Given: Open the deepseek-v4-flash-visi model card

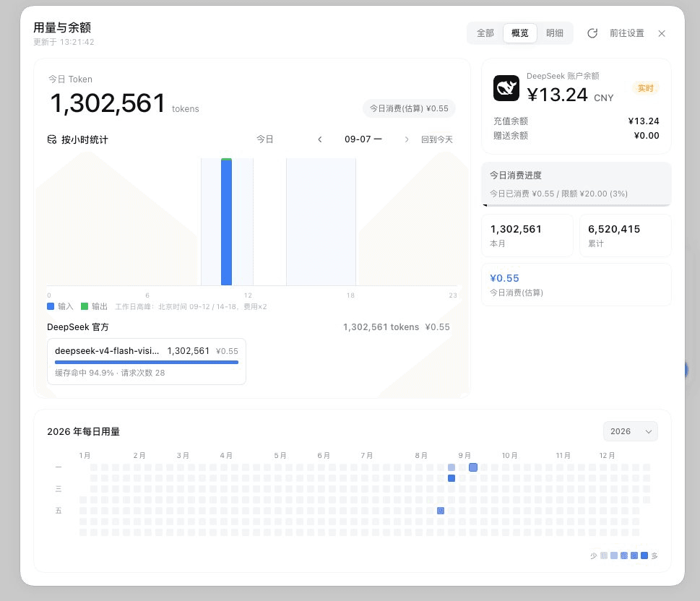Looking at the screenshot, I should (x=147, y=361).
